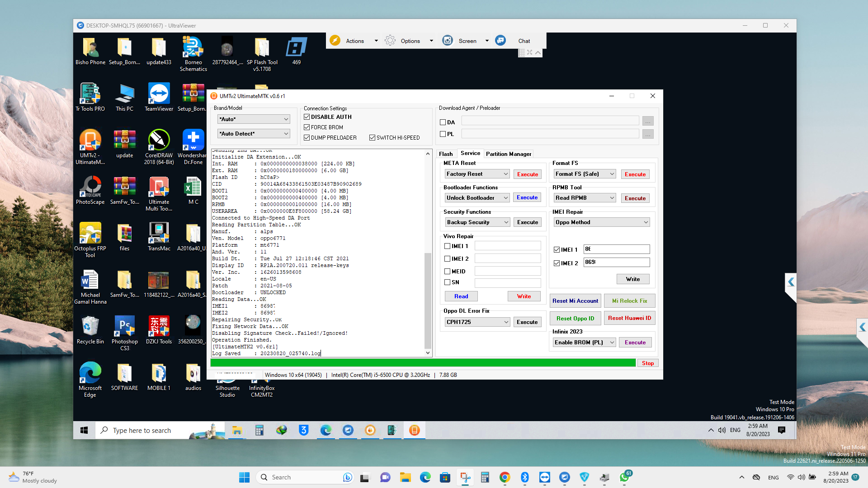Viewport: 868px width, 488px height.
Task: Open Wondershare Dr.Fone desktop icon
Action: click(x=193, y=147)
